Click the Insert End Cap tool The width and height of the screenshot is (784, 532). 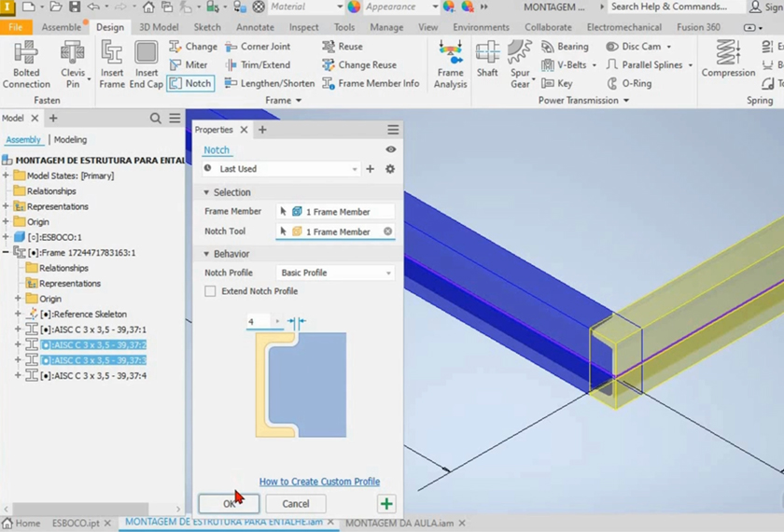[x=146, y=63]
